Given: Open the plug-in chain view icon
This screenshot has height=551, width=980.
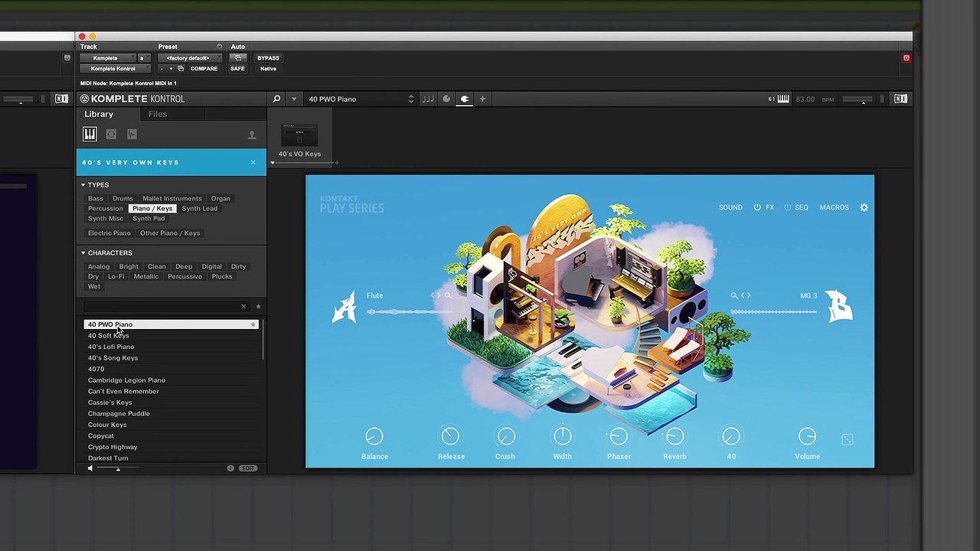Looking at the screenshot, I should [x=464, y=99].
